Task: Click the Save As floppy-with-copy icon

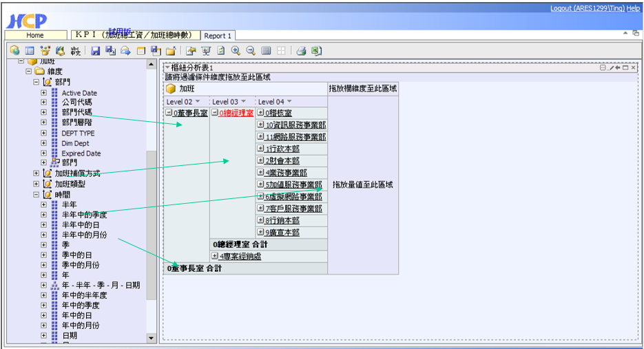Action: [110, 50]
